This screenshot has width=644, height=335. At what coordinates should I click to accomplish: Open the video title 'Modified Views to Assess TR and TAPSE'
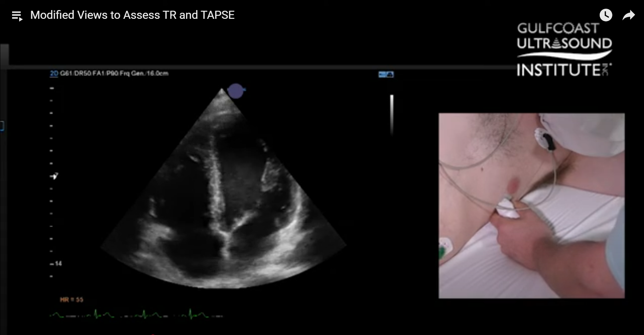click(x=132, y=15)
